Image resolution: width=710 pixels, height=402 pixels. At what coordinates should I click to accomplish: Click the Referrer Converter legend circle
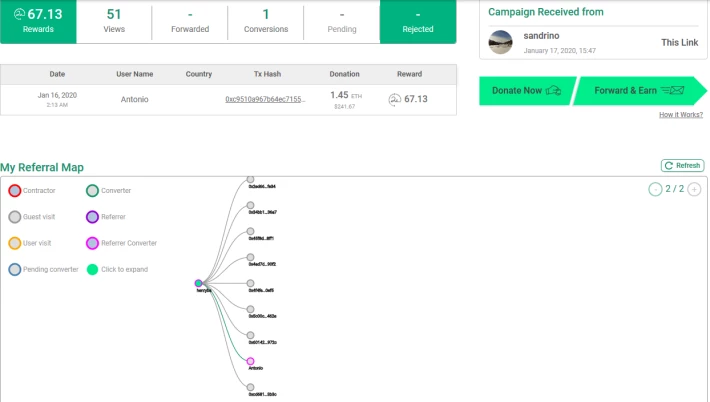(x=92, y=243)
